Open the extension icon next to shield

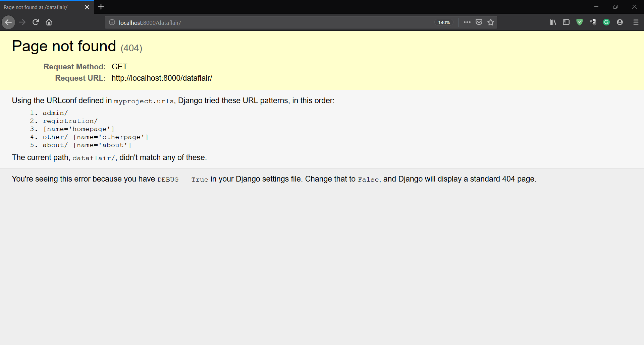coord(593,22)
